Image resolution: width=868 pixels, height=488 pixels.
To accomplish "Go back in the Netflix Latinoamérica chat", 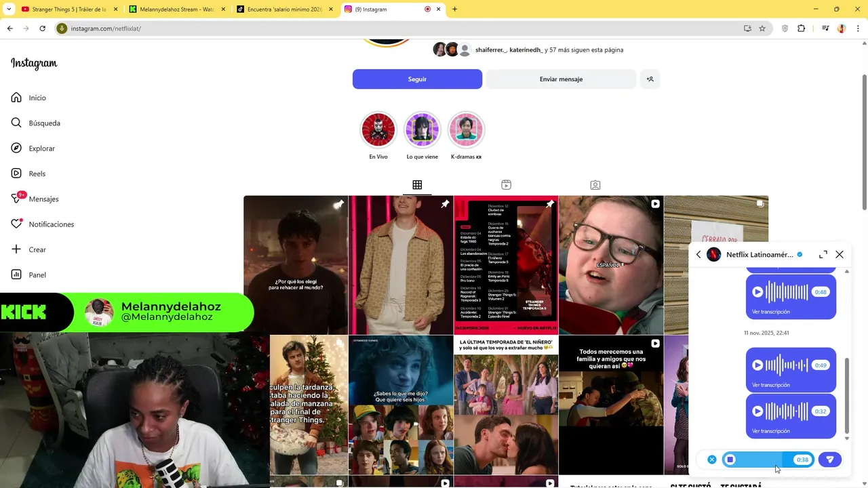I will click(698, 254).
